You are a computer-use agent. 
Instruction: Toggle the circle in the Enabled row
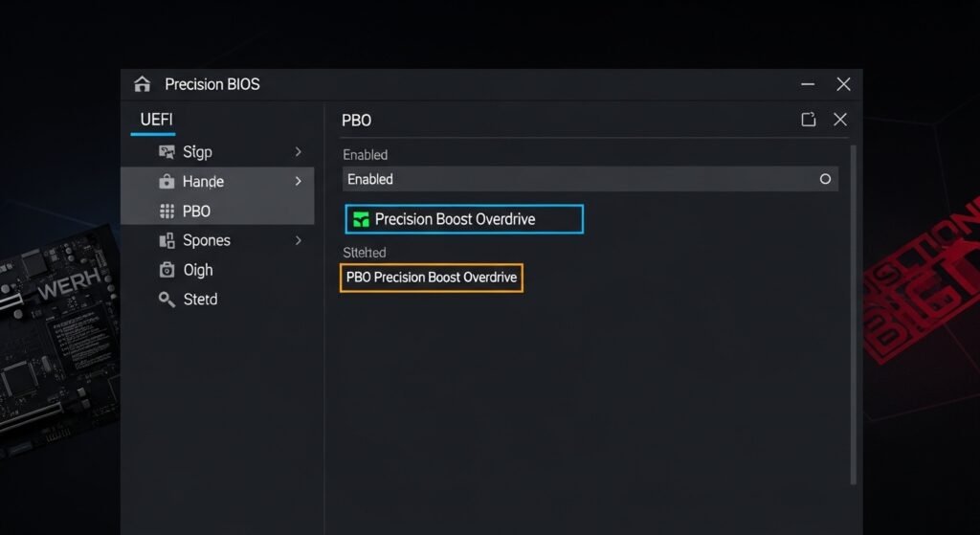(825, 179)
